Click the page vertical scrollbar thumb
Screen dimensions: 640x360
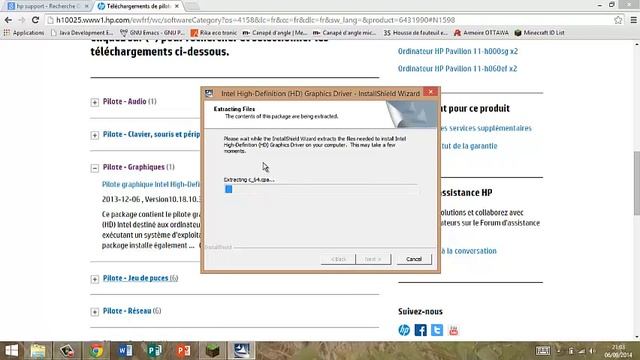coord(637,182)
